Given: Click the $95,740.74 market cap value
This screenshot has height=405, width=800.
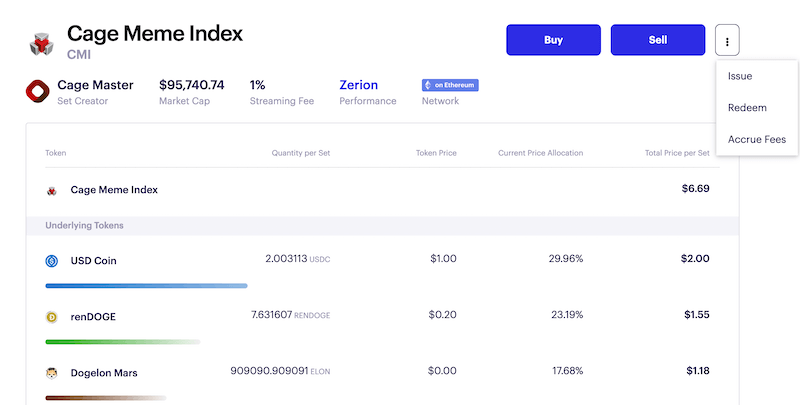Looking at the screenshot, I should (x=192, y=85).
